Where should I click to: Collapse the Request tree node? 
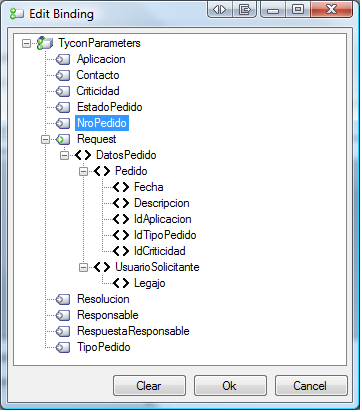click(45, 139)
